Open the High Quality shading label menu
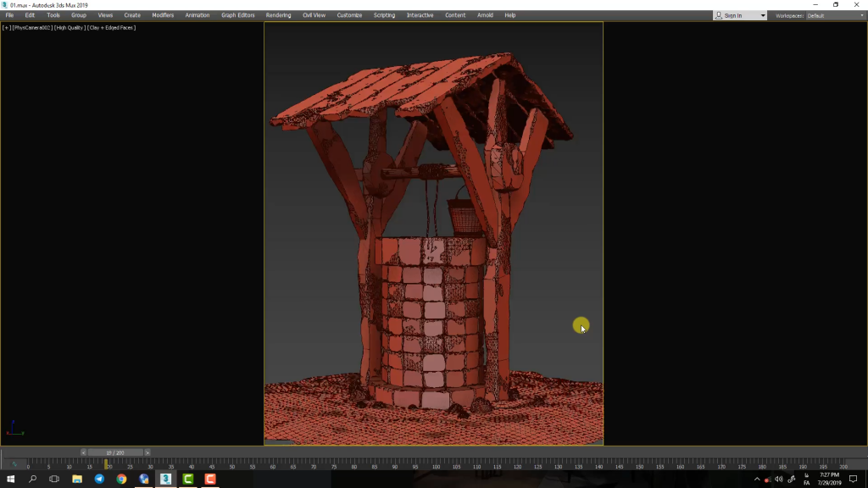Screen dimensions: 868x488 [70, 28]
